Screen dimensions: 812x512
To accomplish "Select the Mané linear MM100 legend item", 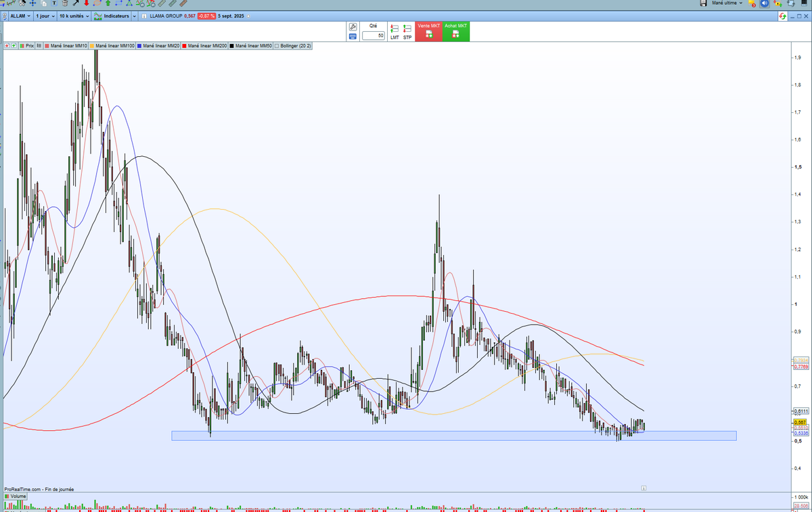I will [112, 45].
